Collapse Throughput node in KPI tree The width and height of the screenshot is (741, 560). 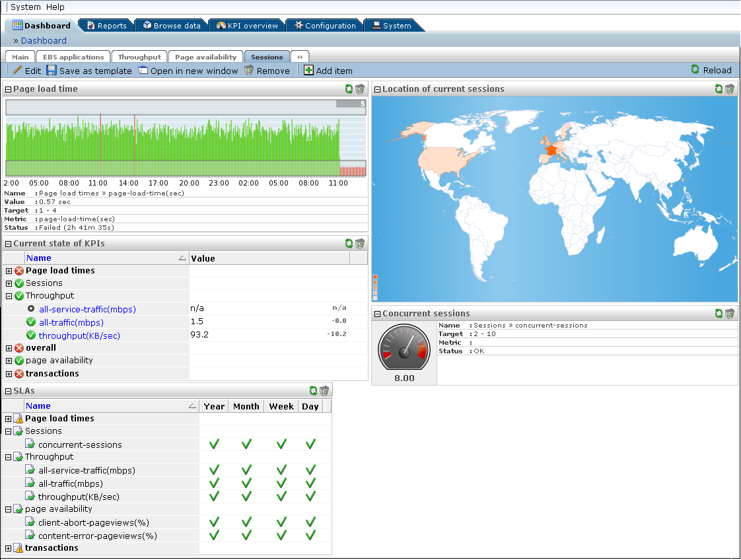click(x=9, y=297)
